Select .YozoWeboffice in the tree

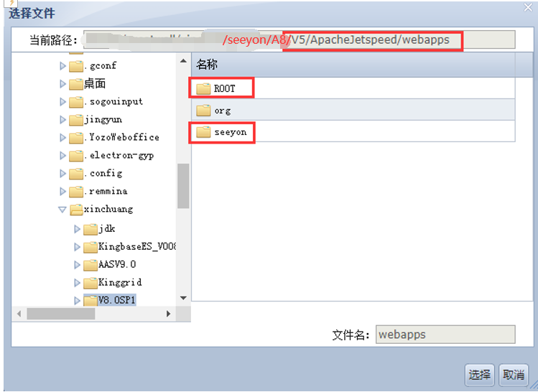point(122,137)
